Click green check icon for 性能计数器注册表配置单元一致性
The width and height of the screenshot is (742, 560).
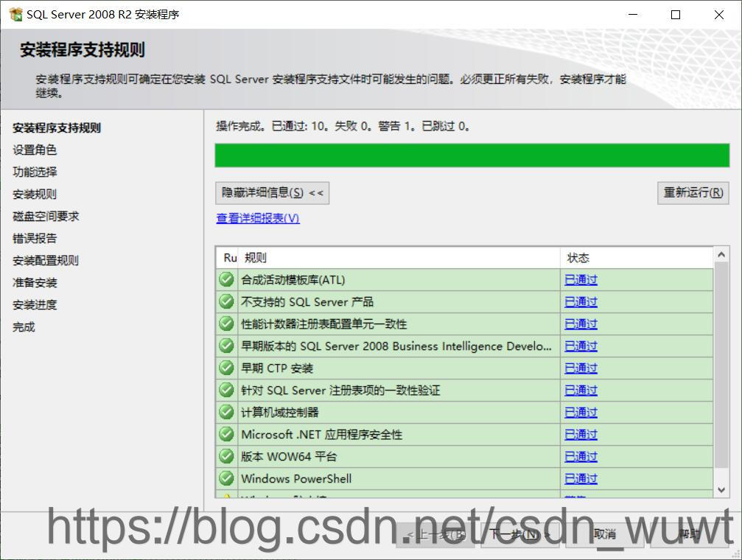click(227, 323)
